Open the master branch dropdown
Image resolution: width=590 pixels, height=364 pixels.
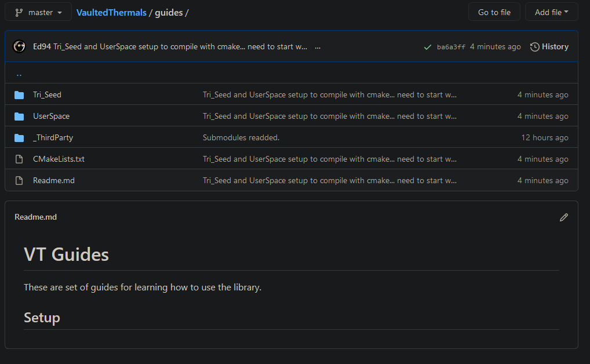coord(38,12)
